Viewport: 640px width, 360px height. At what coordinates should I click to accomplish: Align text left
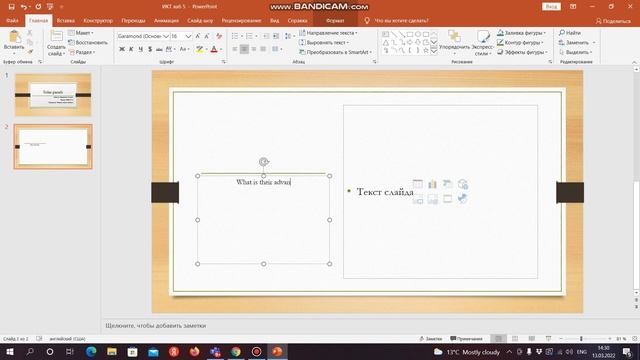click(235, 49)
